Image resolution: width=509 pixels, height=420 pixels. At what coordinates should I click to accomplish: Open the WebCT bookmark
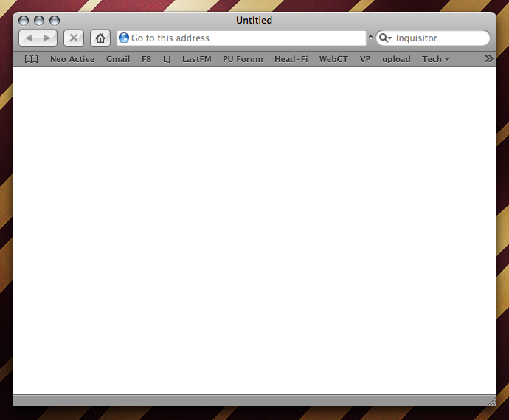point(333,59)
